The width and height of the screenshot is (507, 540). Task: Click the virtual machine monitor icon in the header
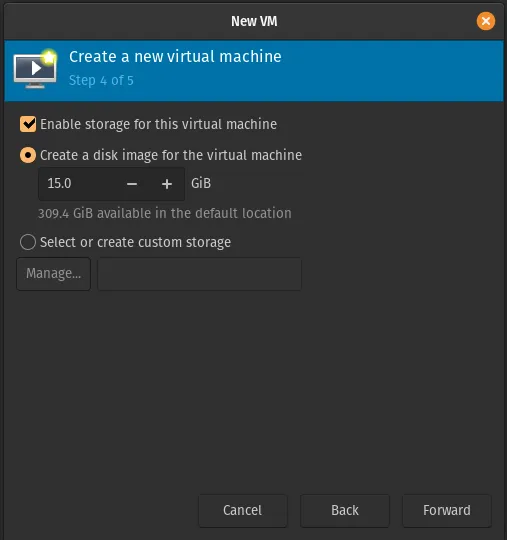pyautogui.click(x=35, y=69)
